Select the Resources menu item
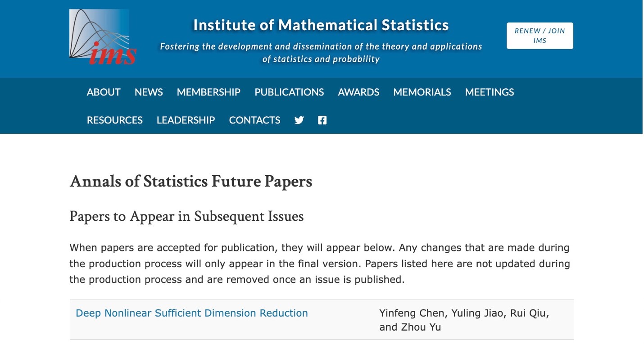The image size is (644, 346). pos(114,120)
